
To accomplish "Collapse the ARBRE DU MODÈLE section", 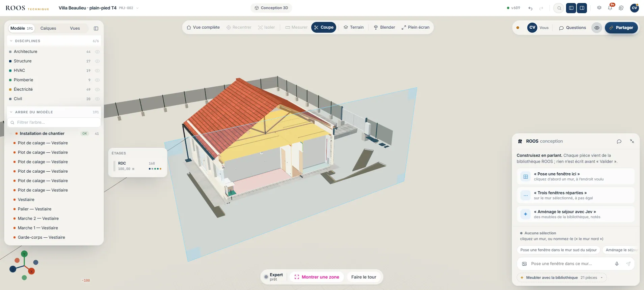I will [11, 112].
